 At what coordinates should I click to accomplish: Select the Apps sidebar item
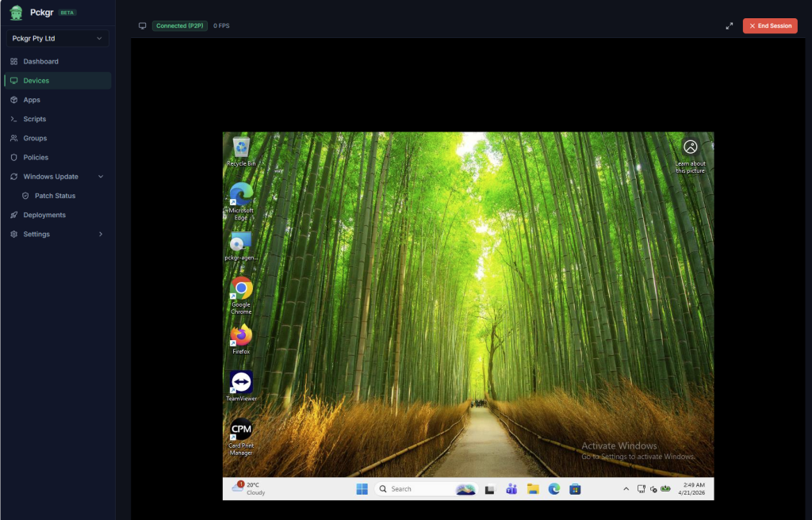(32, 100)
